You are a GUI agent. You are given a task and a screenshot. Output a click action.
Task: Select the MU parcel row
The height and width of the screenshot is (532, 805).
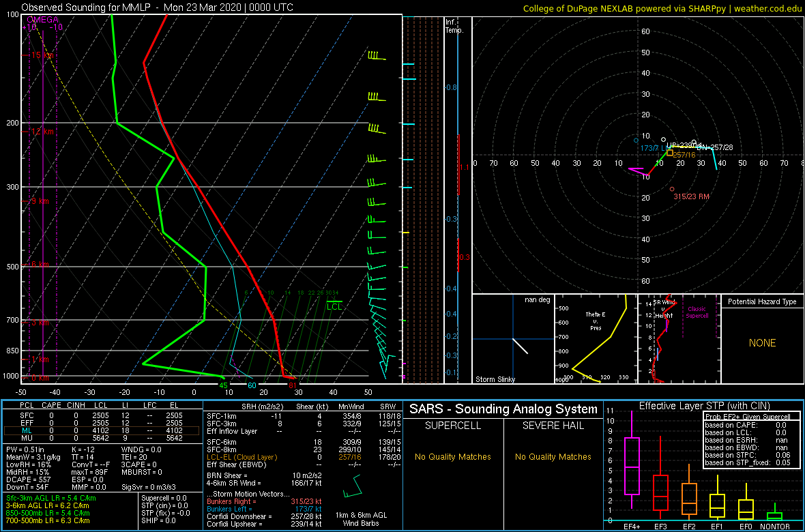point(101,439)
